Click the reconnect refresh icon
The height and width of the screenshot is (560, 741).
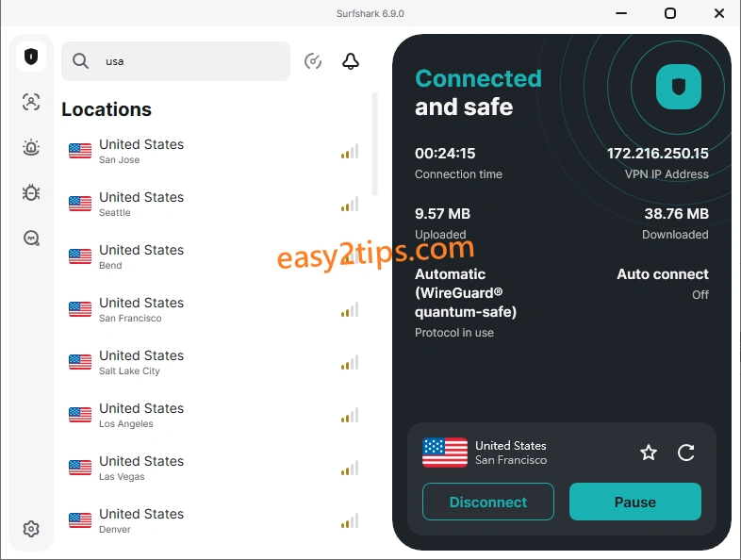click(x=685, y=453)
